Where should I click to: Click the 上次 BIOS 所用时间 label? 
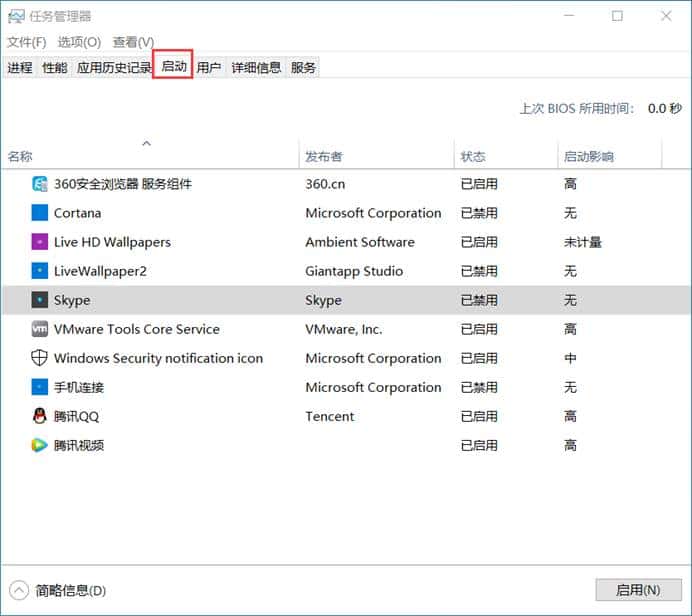[578, 109]
